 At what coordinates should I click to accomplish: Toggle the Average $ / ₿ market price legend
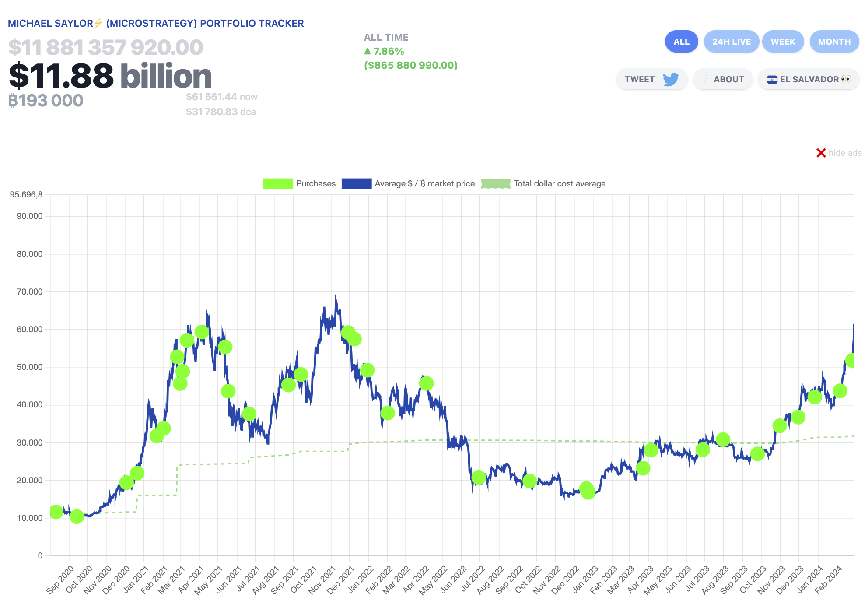[x=408, y=184]
